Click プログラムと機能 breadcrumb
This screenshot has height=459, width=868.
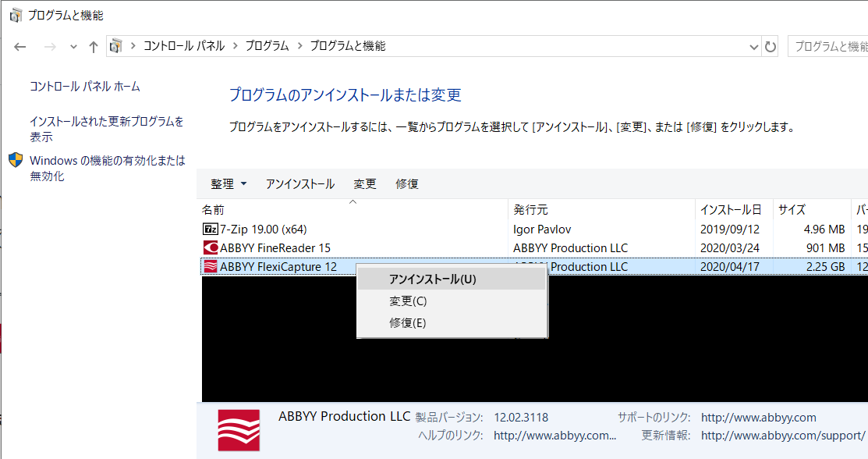[348, 46]
